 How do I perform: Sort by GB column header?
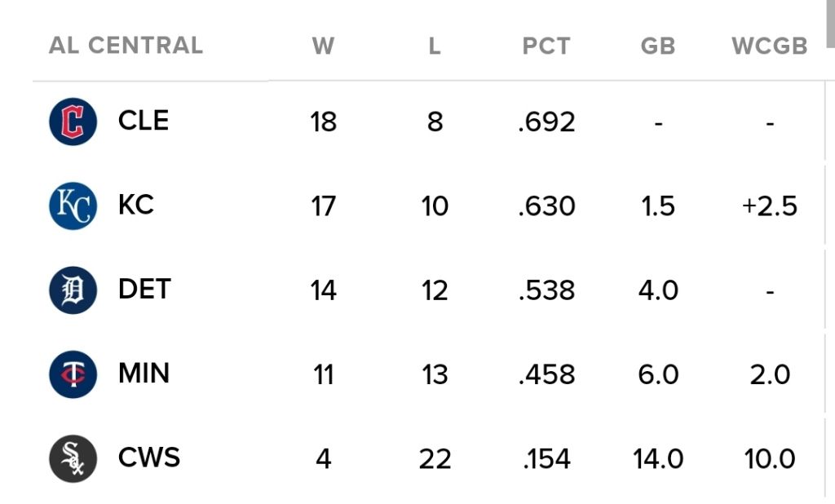(658, 46)
